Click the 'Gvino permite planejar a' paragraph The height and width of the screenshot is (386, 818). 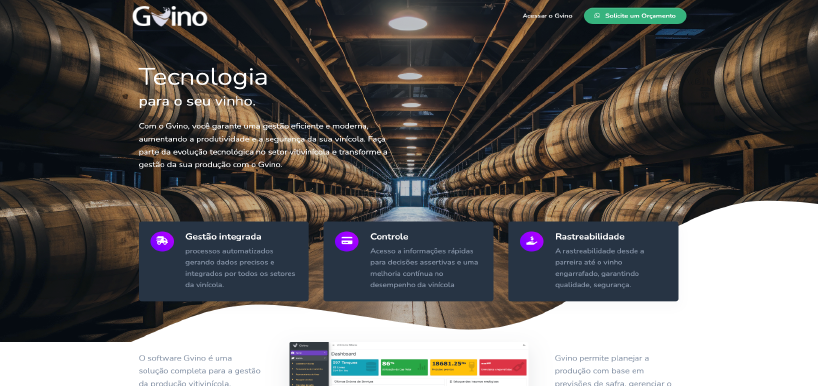613,370
